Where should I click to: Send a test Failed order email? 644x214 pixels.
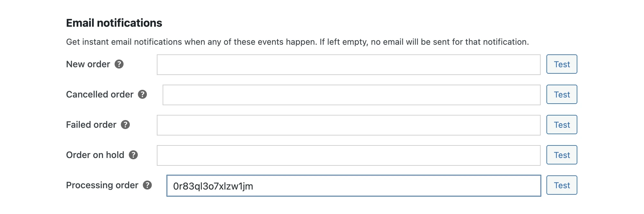coord(562,125)
